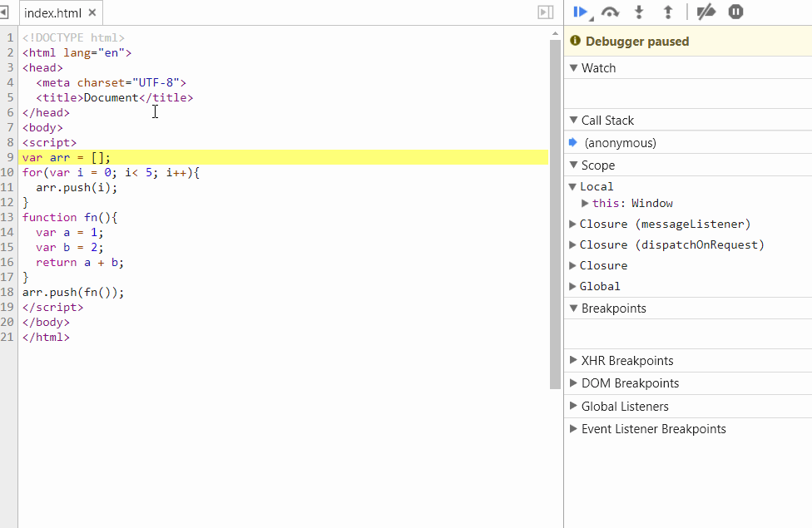Image resolution: width=812 pixels, height=528 pixels.
Task: Expand XHR Breakpoints section
Action: 573,360
